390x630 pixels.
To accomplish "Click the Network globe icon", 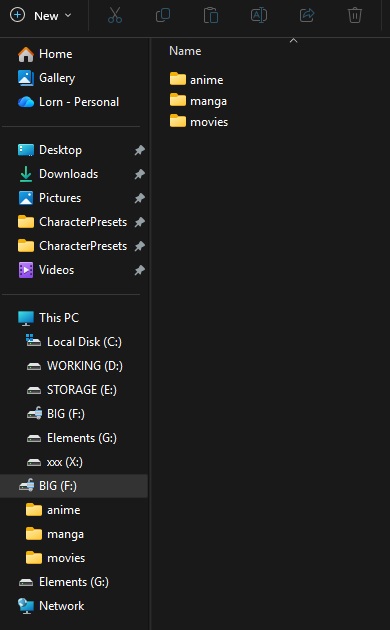I will [26, 606].
